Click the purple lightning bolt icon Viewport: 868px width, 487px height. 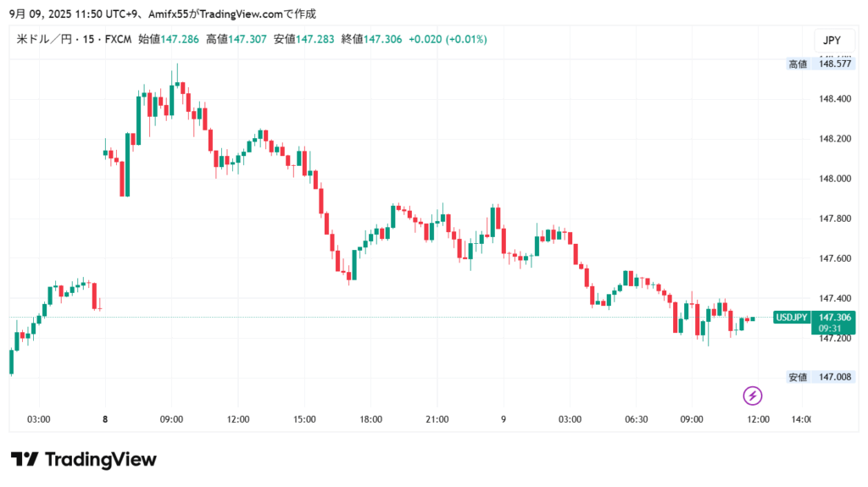(x=753, y=395)
